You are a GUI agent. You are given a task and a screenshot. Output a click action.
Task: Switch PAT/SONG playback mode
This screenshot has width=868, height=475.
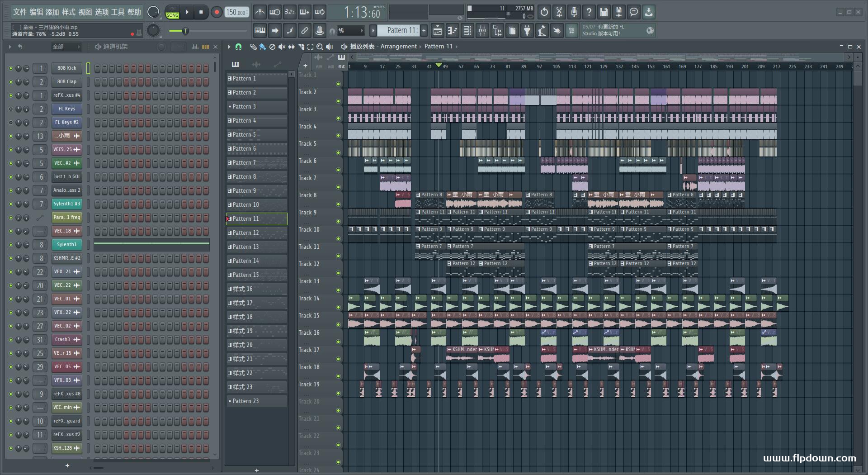point(172,12)
